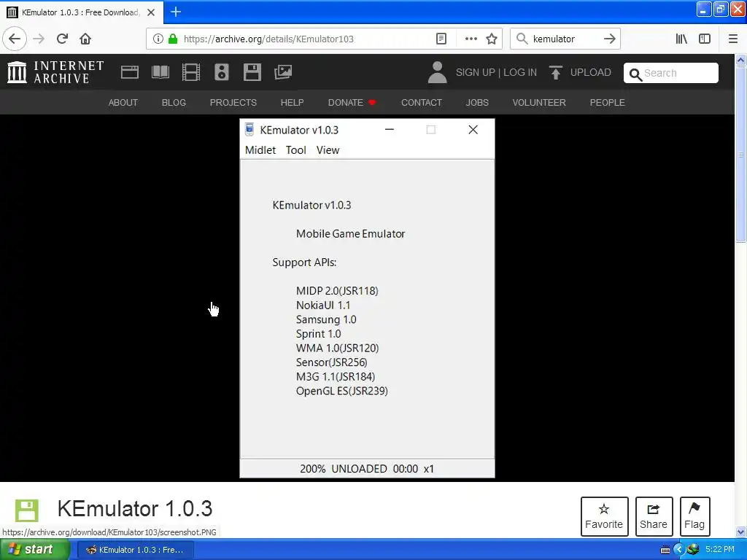Click the scrollbar down arrow

(740, 532)
